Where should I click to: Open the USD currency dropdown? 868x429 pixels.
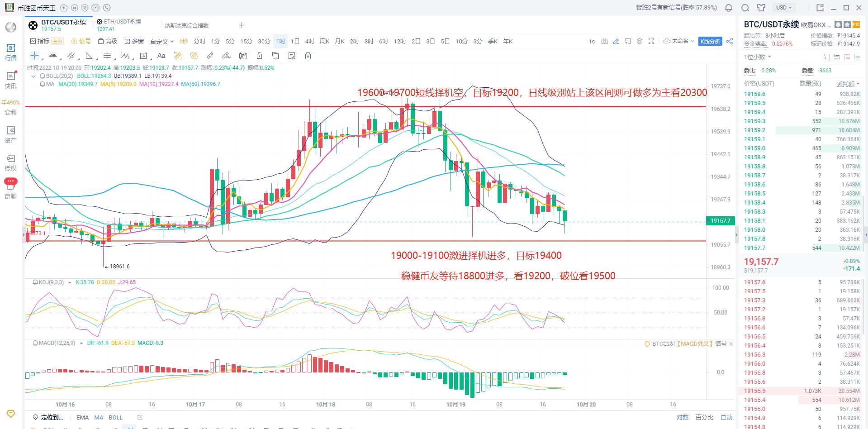click(784, 8)
